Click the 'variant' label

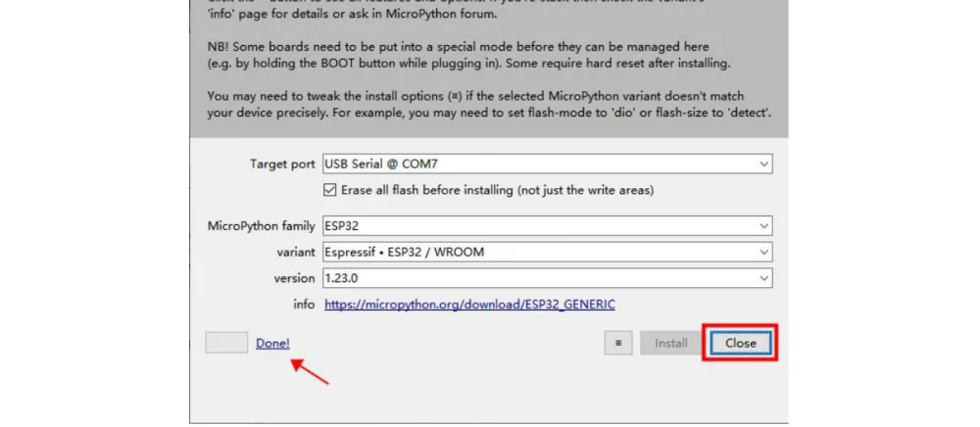tap(296, 253)
